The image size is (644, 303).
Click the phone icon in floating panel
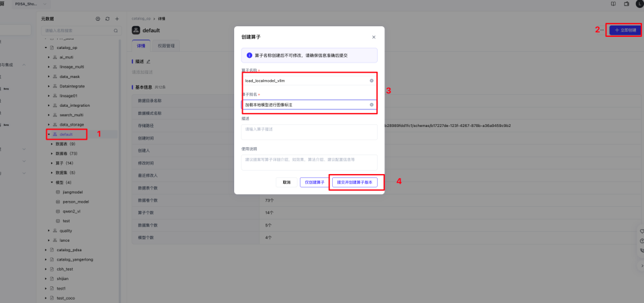pyautogui.click(x=642, y=250)
